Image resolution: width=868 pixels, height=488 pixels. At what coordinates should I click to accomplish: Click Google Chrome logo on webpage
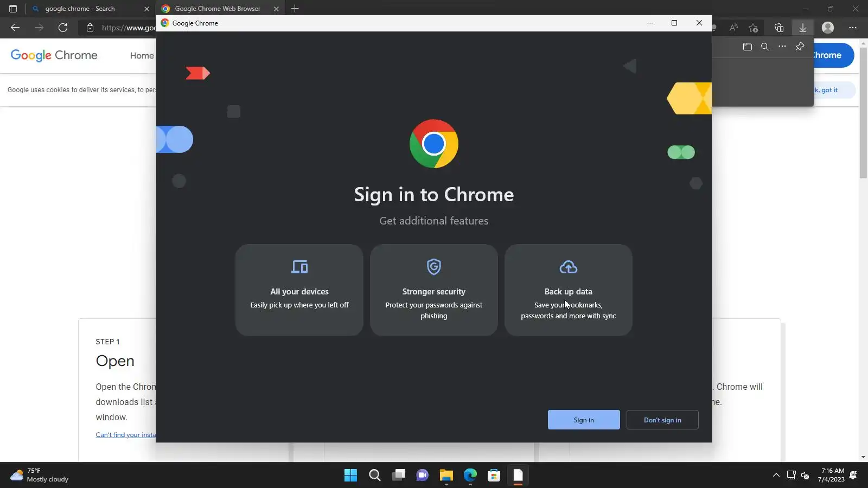(x=54, y=55)
